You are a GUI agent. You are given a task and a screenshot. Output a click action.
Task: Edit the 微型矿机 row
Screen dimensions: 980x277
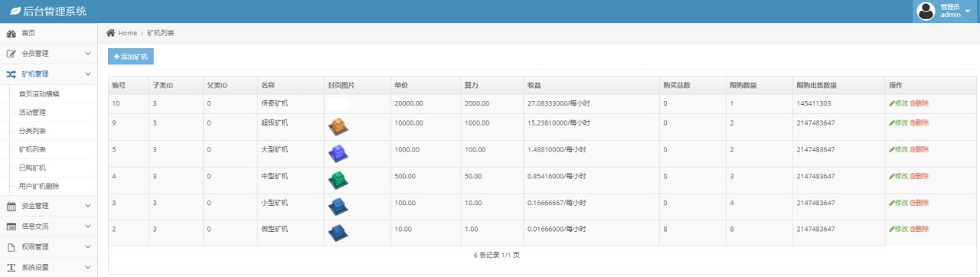[898, 229]
